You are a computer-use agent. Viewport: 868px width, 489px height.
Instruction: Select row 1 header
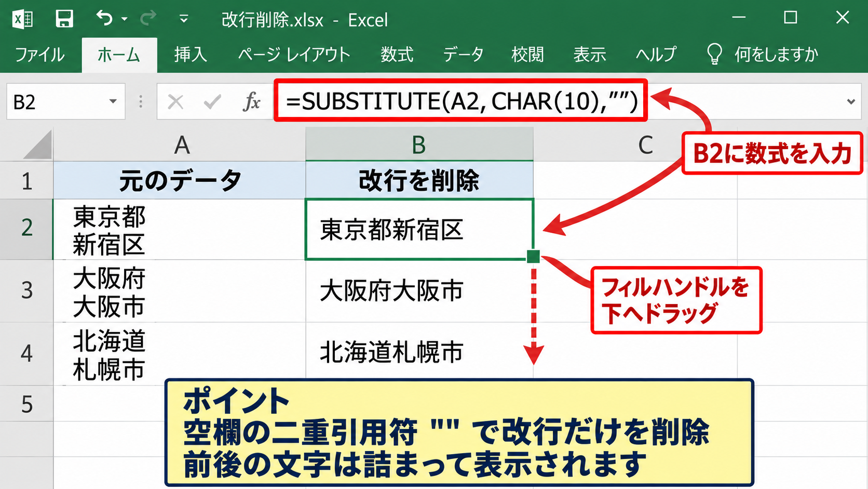coord(26,181)
